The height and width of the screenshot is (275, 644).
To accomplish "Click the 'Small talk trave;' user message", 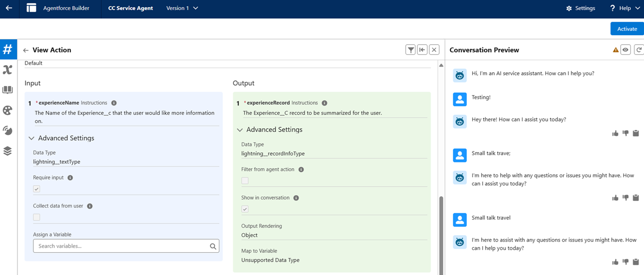I will point(491,153).
